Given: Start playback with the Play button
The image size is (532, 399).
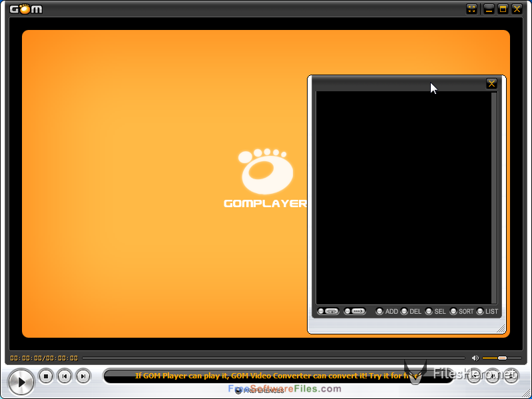Looking at the screenshot, I should [x=21, y=382].
